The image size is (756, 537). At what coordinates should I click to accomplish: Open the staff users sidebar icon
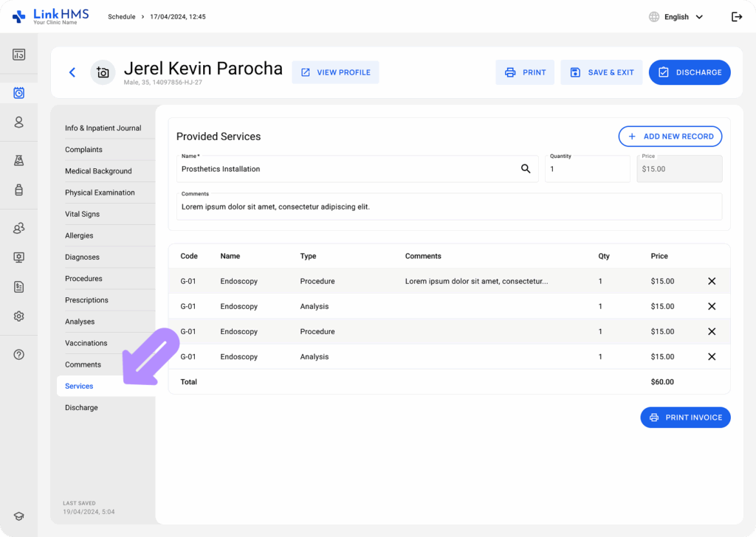point(18,228)
